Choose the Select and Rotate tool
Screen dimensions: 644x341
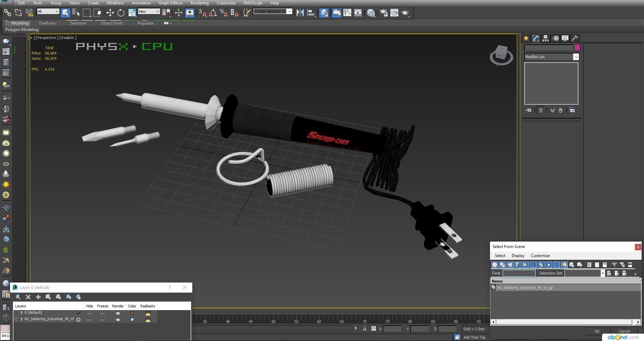click(121, 13)
